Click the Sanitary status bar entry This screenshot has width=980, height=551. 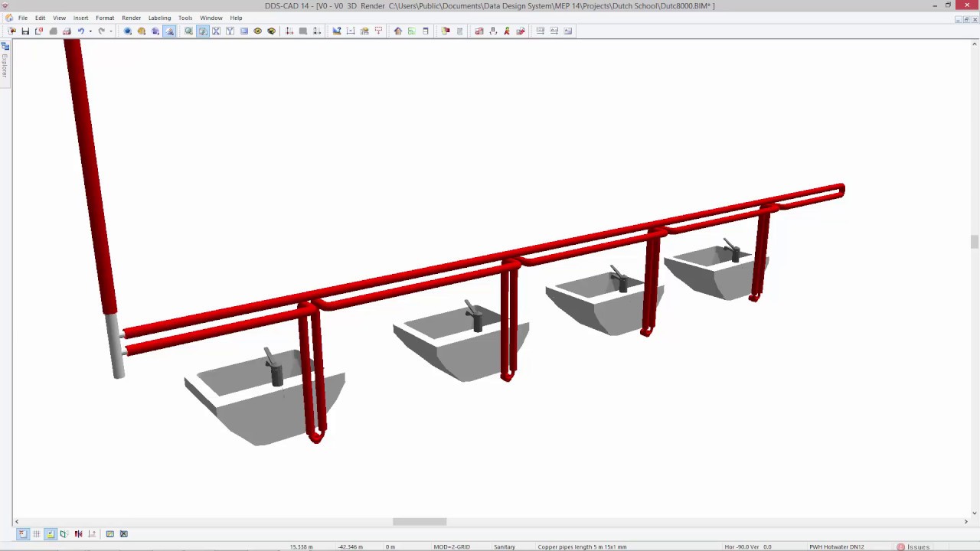tap(505, 547)
